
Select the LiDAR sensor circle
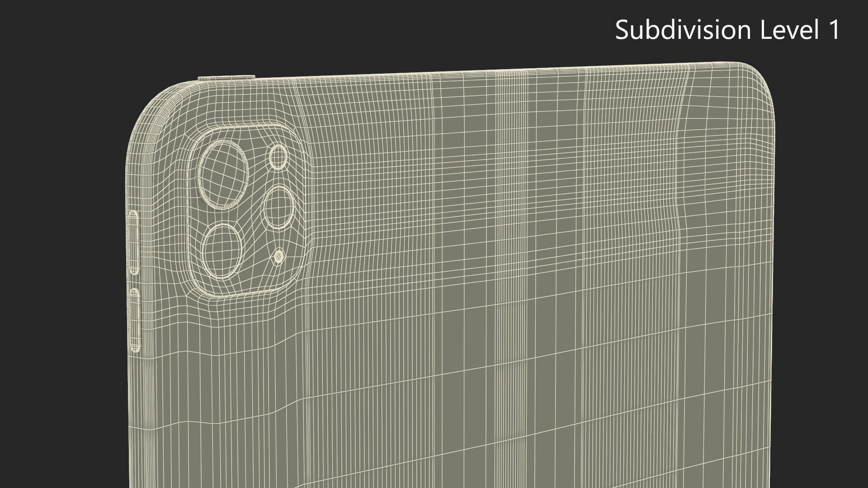pyautogui.click(x=279, y=208)
